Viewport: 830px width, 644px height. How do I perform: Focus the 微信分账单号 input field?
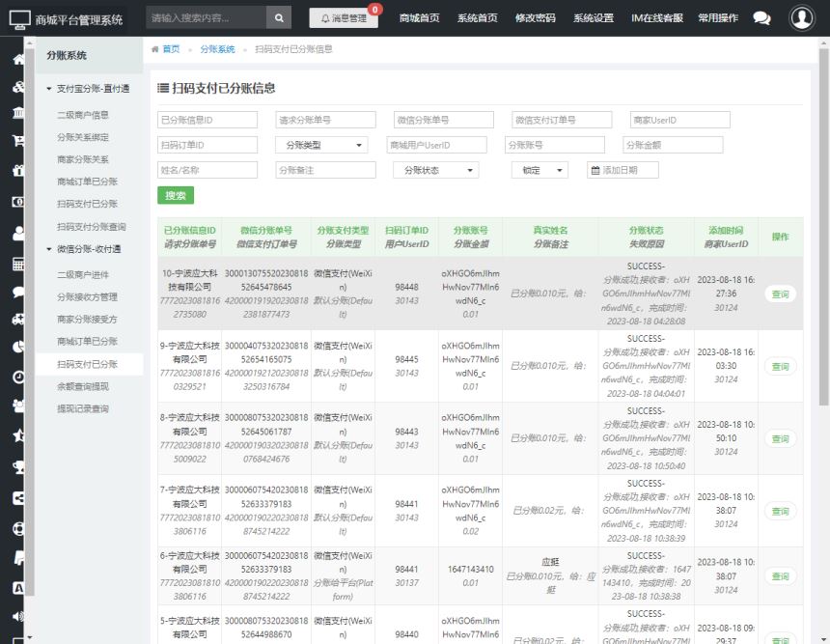tap(444, 120)
